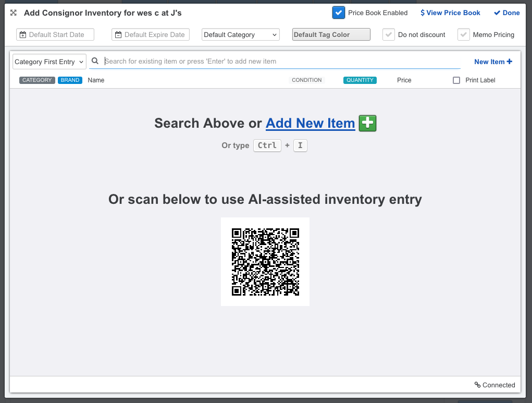Enable the Memo Pricing checkbox
The width and height of the screenshot is (532, 403).
point(463,34)
